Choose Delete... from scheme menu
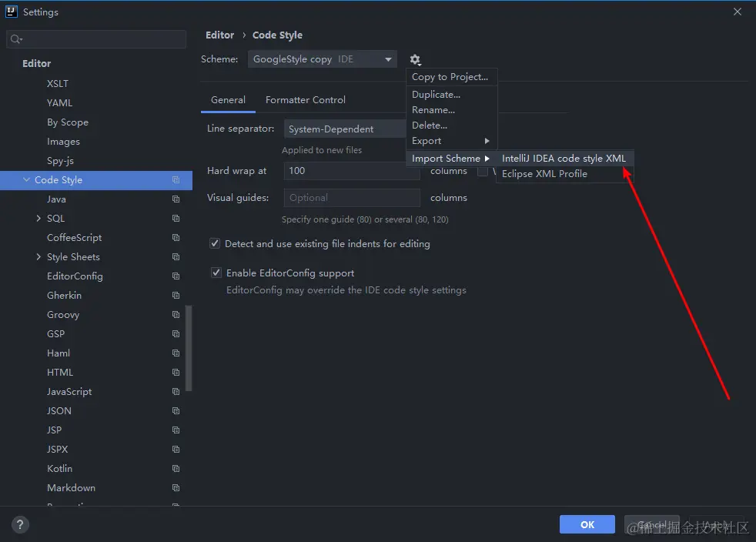756x542 pixels. [451, 125]
